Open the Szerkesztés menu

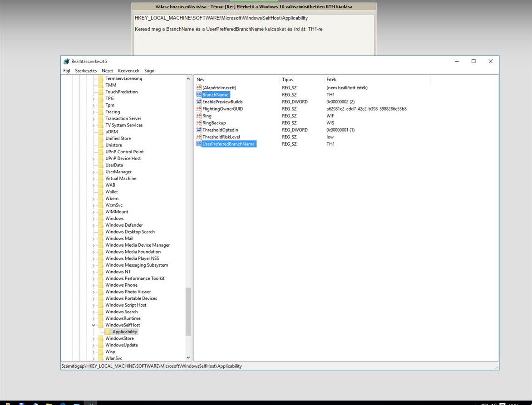(86, 70)
